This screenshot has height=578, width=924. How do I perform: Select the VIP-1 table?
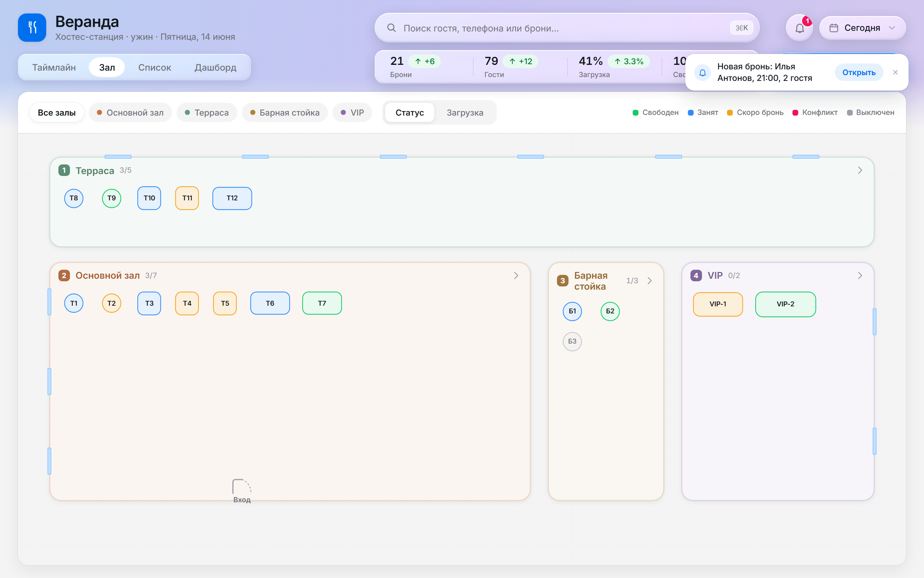click(718, 304)
